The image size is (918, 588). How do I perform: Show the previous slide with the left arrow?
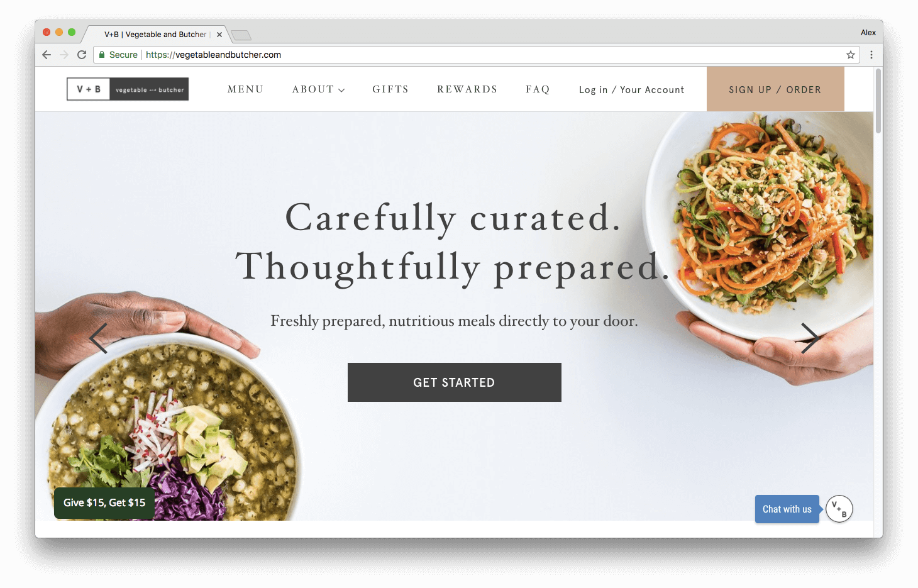tap(99, 338)
